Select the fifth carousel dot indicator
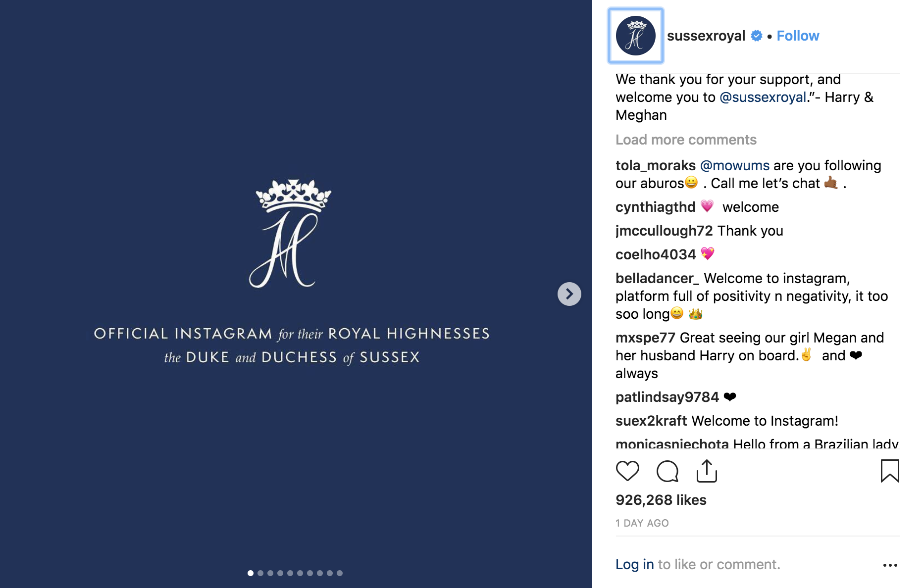This screenshot has height=588, width=923. 290,573
